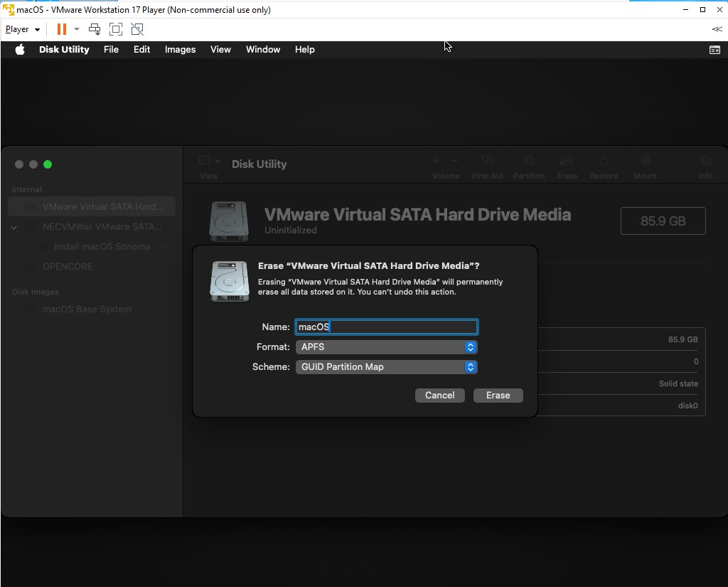Cancel the erase dialog
The image size is (728, 587).
439,396
